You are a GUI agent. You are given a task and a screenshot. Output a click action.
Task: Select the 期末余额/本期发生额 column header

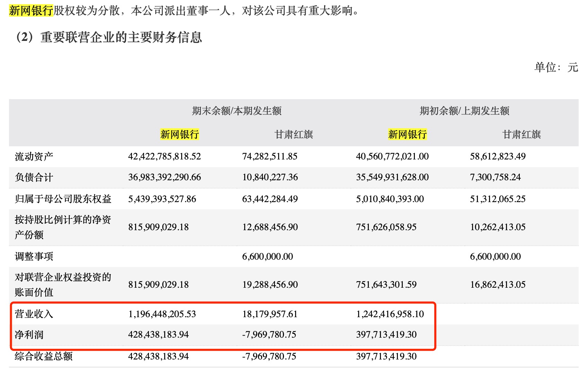pos(237,111)
